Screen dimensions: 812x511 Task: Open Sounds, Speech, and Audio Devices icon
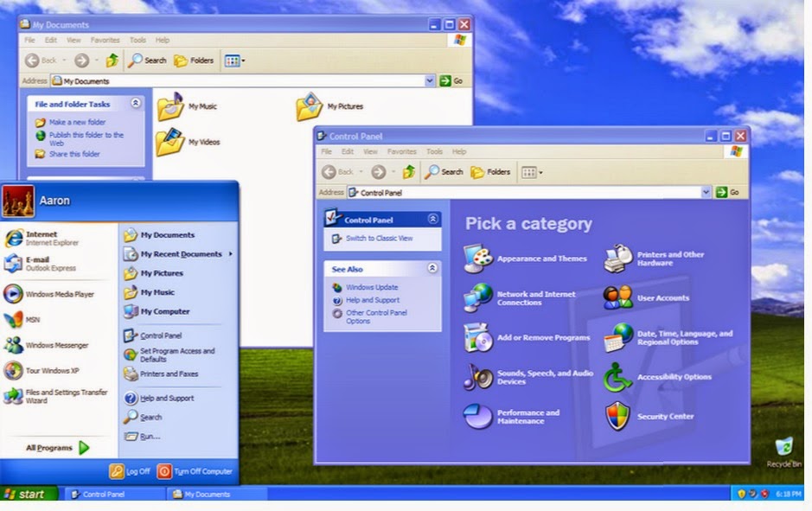[x=478, y=376]
